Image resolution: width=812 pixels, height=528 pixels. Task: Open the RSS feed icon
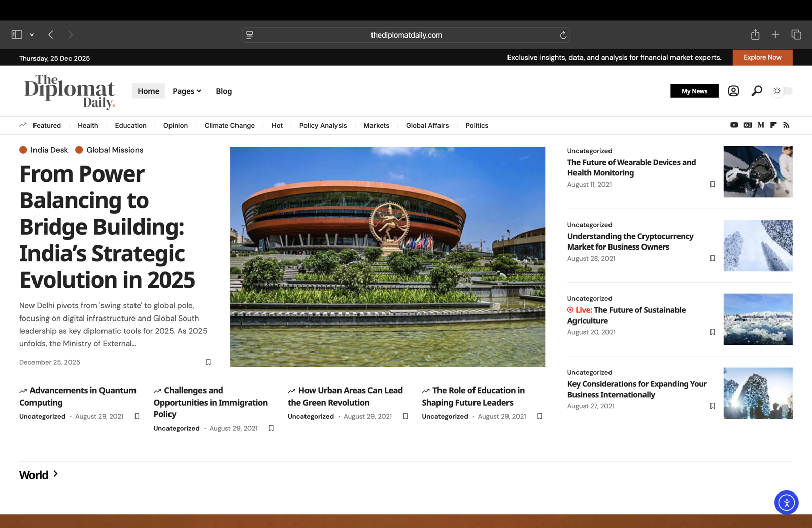click(x=786, y=125)
